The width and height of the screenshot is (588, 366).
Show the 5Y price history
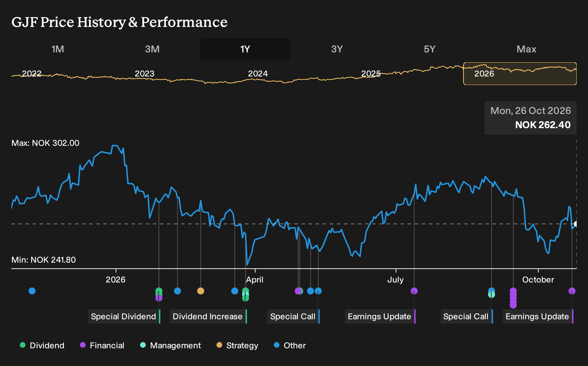(430, 49)
